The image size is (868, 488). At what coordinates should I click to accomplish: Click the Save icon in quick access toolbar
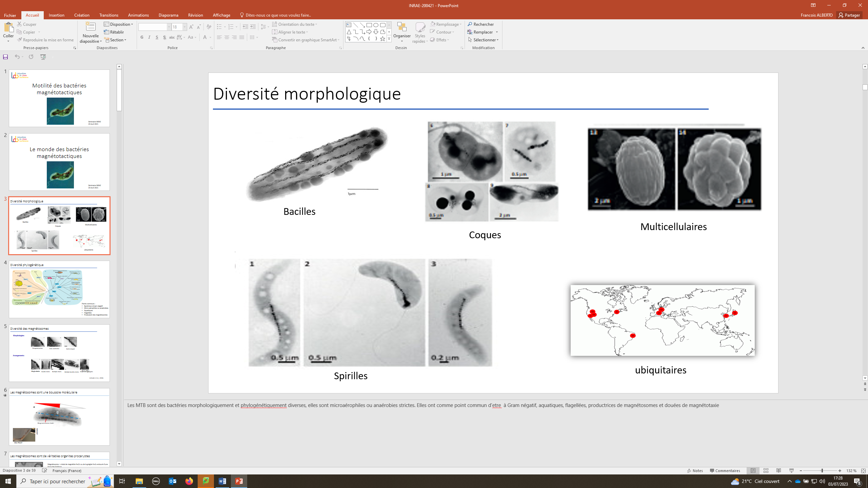click(x=5, y=57)
